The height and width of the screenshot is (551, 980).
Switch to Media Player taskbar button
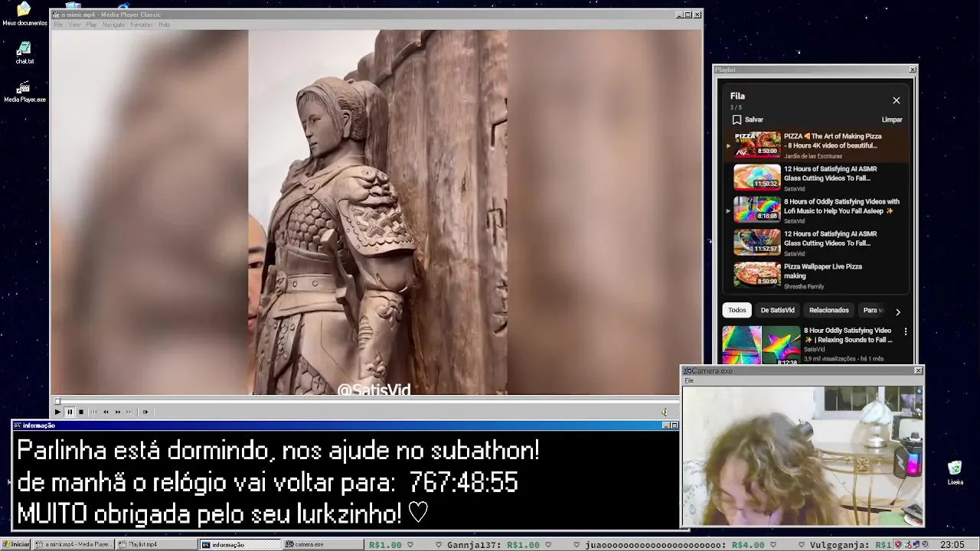click(x=74, y=544)
